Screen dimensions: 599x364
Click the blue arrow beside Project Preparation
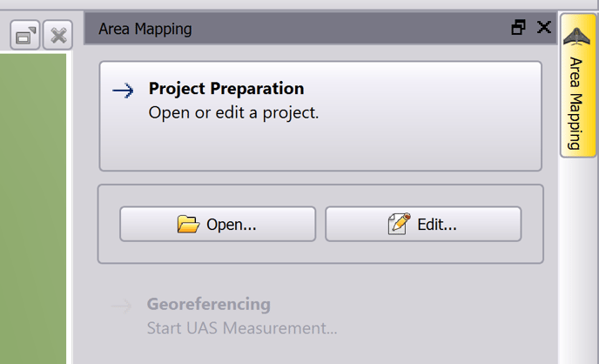click(x=124, y=91)
